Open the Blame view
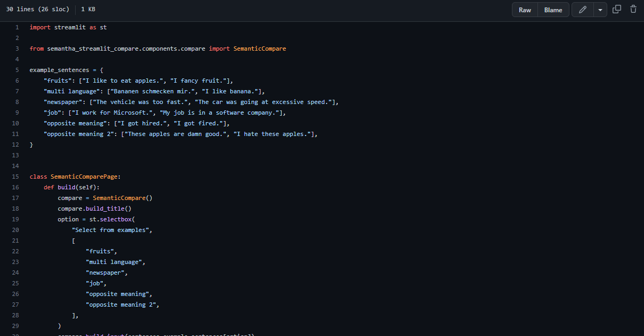Viewport: 644px width, 336px height. click(x=553, y=10)
